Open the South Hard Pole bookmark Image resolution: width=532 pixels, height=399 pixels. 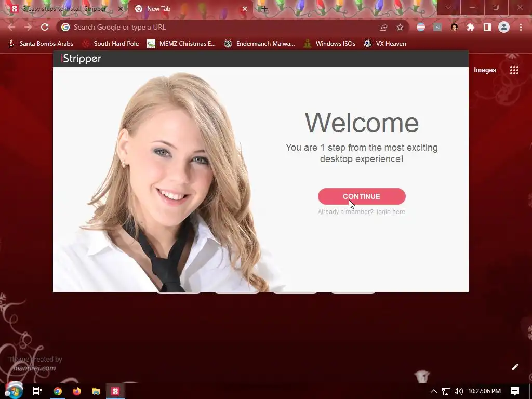[x=110, y=44]
